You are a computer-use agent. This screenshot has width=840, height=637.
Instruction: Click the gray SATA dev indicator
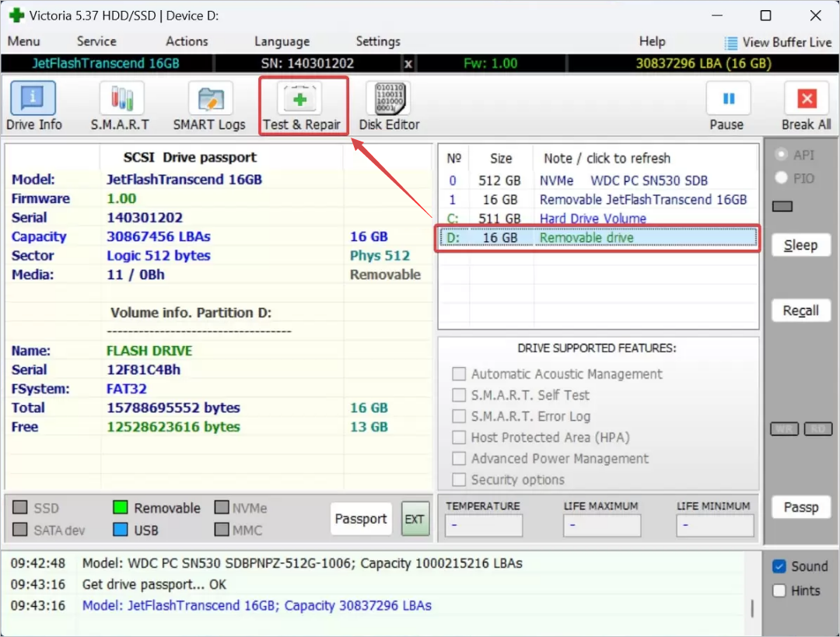coord(19,530)
